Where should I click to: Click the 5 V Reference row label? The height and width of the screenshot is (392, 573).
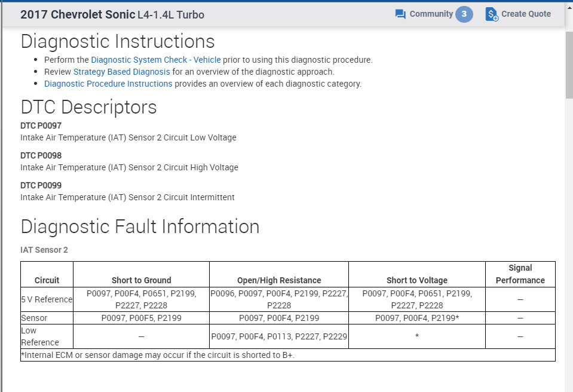tap(46, 299)
